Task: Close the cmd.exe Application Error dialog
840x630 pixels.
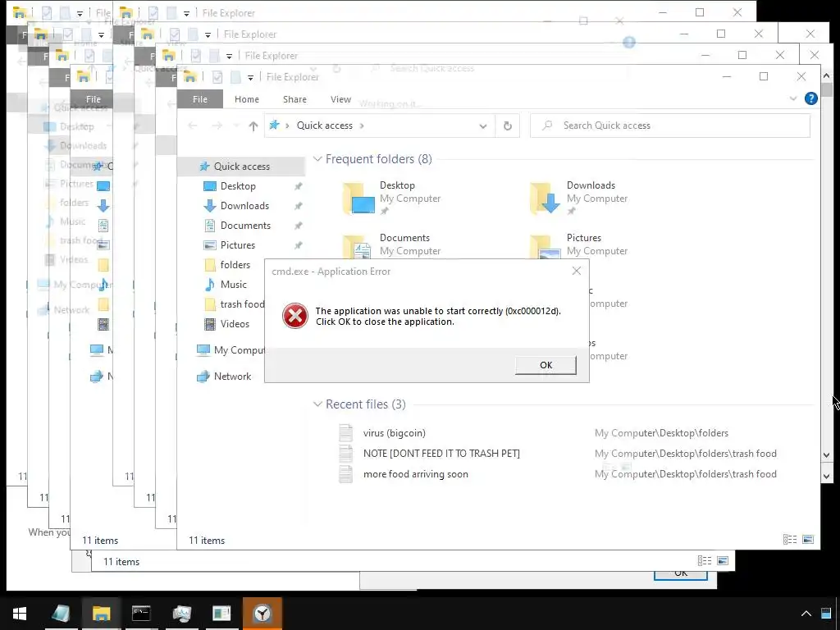Action: point(577,271)
